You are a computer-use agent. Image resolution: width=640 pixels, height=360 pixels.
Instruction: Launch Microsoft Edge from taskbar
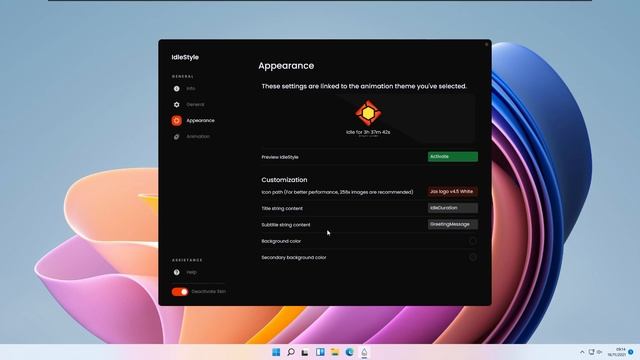[x=349, y=352]
